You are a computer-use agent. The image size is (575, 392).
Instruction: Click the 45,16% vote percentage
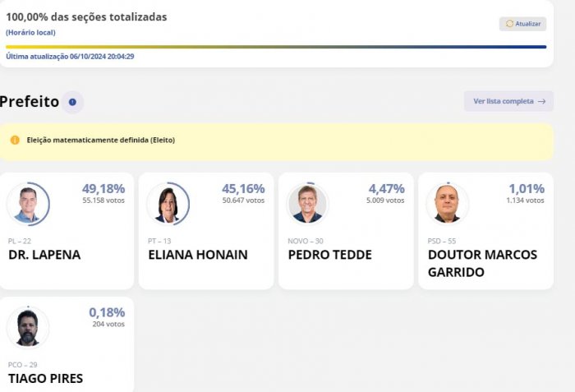(242, 188)
